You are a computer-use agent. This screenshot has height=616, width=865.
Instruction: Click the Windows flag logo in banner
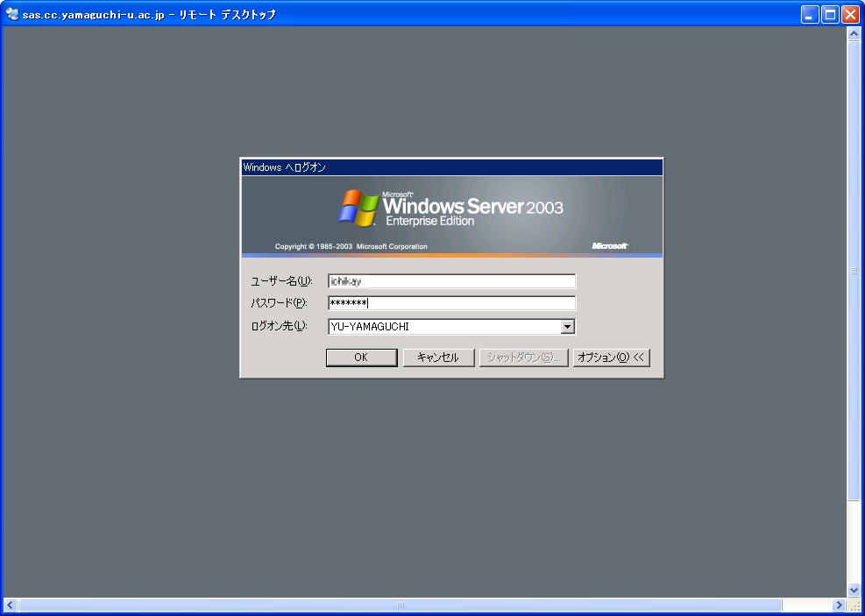tap(358, 208)
